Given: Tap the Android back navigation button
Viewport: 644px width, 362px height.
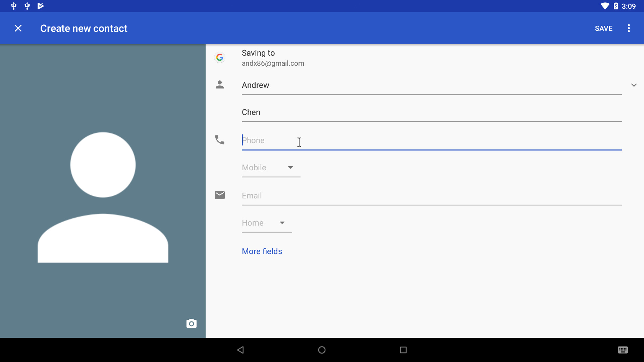Looking at the screenshot, I should (240, 350).
